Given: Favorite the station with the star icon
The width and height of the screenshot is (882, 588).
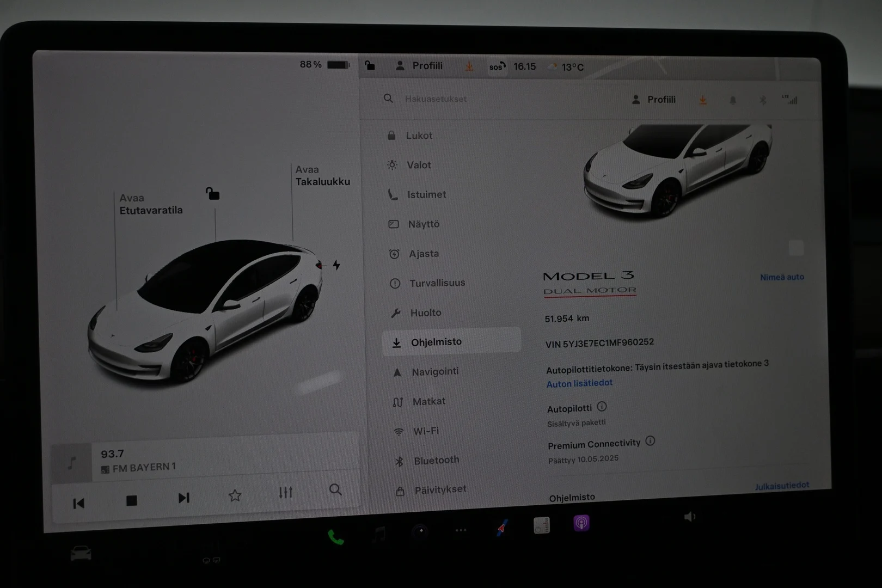Looking at the screenshot, I should point(235,495).
